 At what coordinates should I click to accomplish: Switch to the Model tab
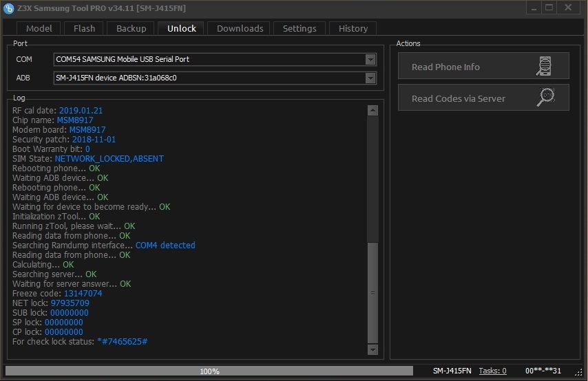click(x=39, y=28)
